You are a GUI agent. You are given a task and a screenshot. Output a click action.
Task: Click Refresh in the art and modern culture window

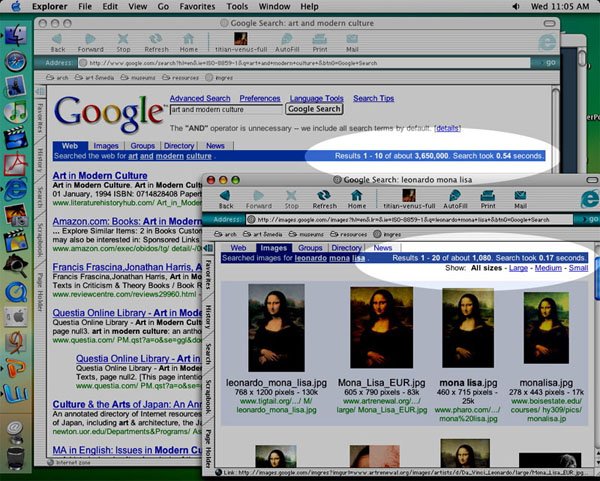point(156,43)
